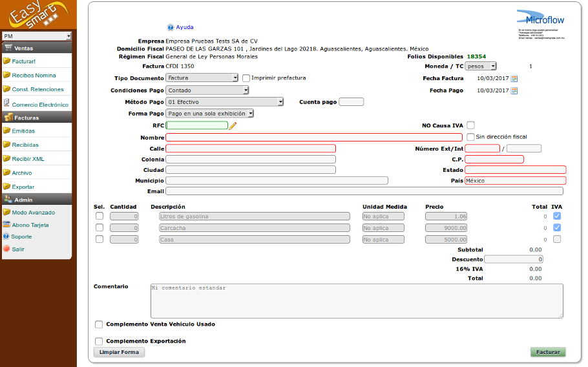Open the Tipo Documento dropdown
This screenshot has height=367, width=588.
pos(202,78)
